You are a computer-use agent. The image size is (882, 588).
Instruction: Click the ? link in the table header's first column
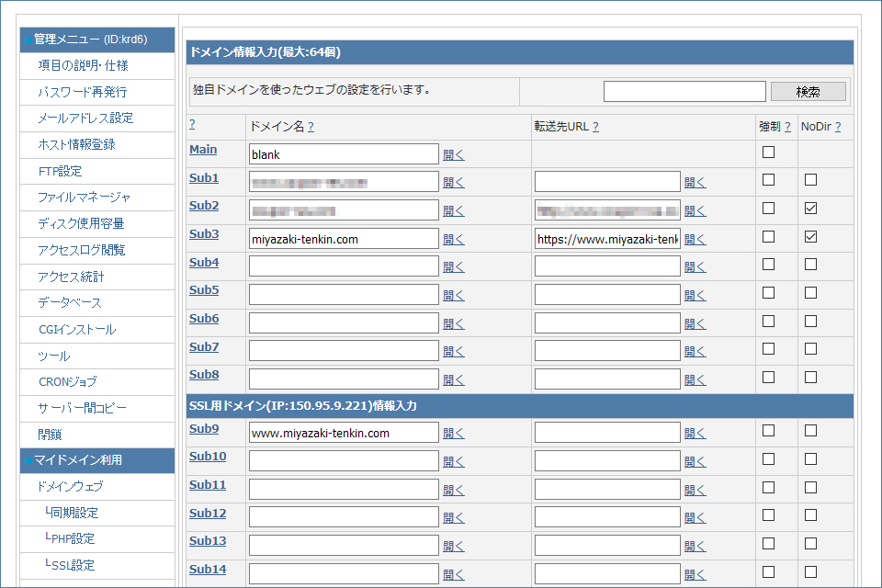192,124
